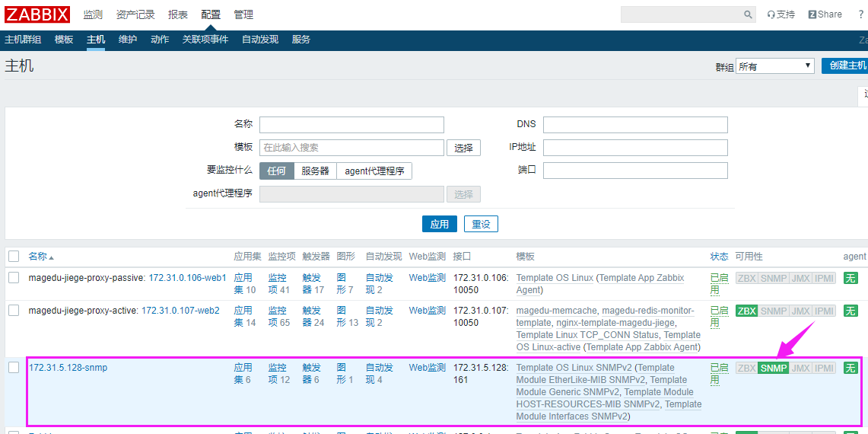Open the 管理 top menu
This screenshot has height=434, width=868.
(243, 14)
